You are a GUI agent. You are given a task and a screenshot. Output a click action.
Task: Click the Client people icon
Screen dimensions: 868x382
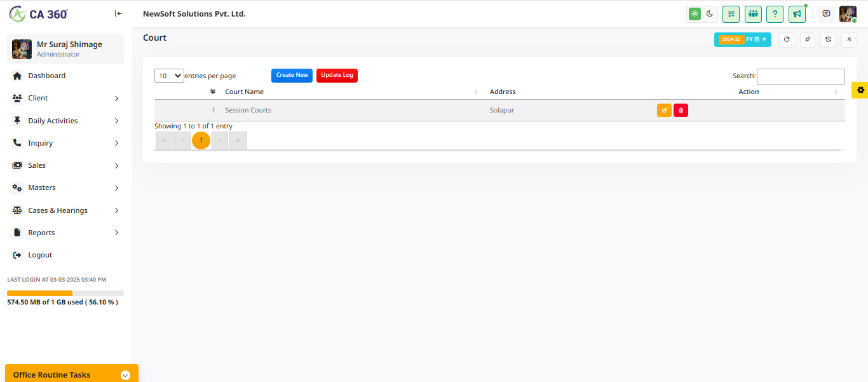[x=17, y=98]
